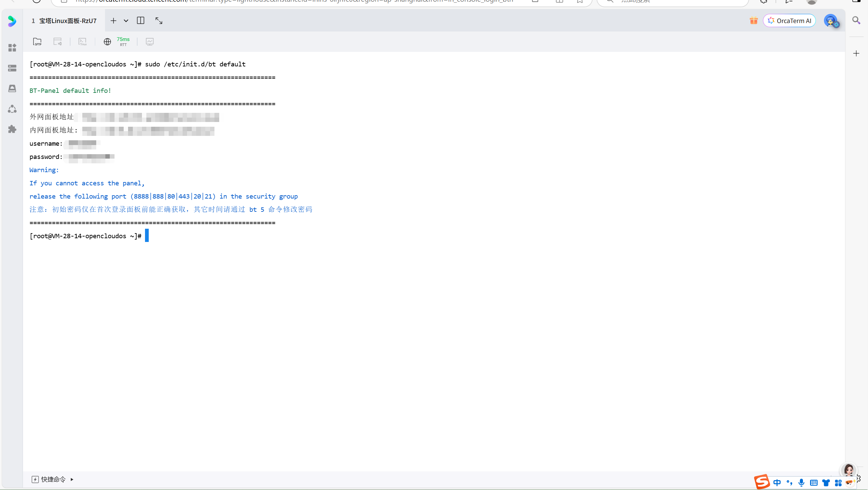Open the plugins puzzle piece icon

12,129
